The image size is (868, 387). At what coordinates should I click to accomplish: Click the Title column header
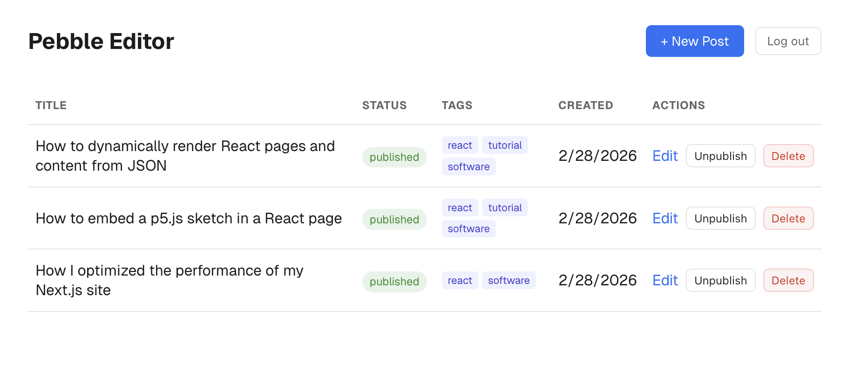pos(51,105)
